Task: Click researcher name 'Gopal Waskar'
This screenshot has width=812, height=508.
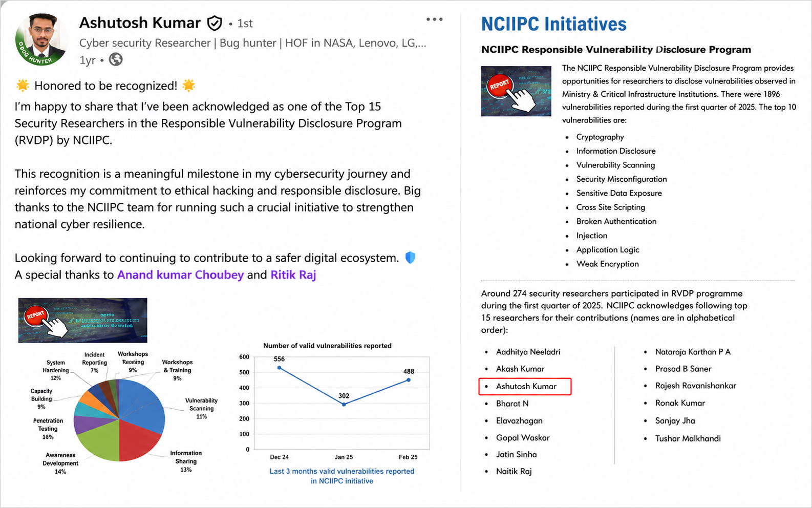Action: point(523,438)
